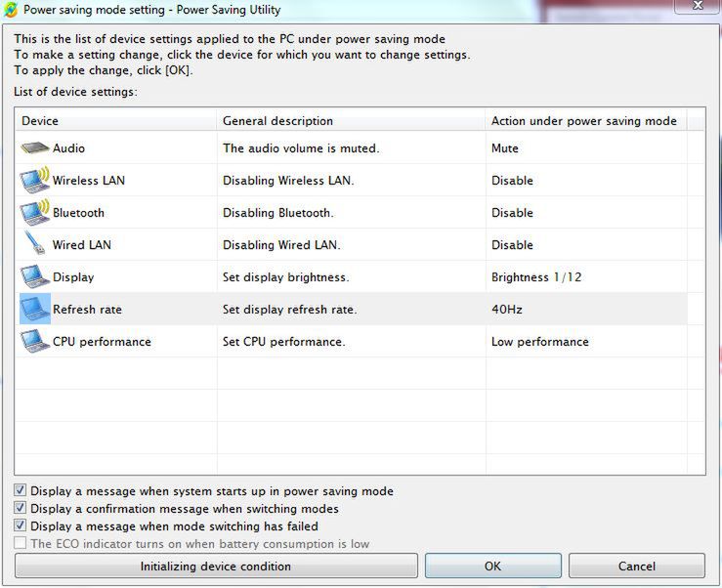Select the Audio device name
This screenshot has height=588, width=722.
click(68, 148)
